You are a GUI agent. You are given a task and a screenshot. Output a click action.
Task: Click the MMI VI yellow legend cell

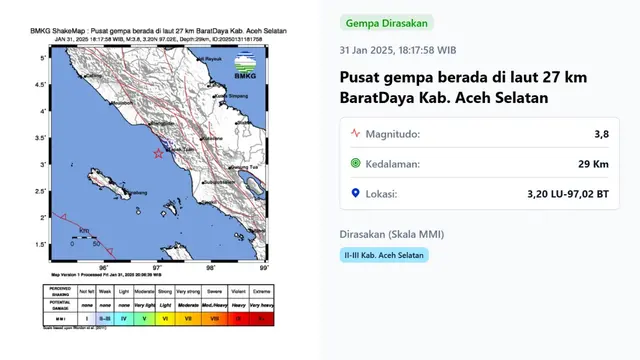click(165, 319)
